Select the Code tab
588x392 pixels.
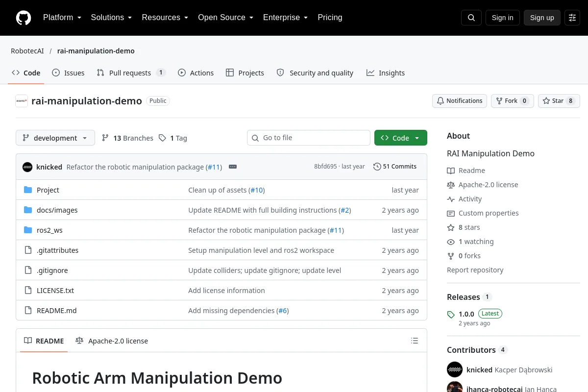point(26,73)
